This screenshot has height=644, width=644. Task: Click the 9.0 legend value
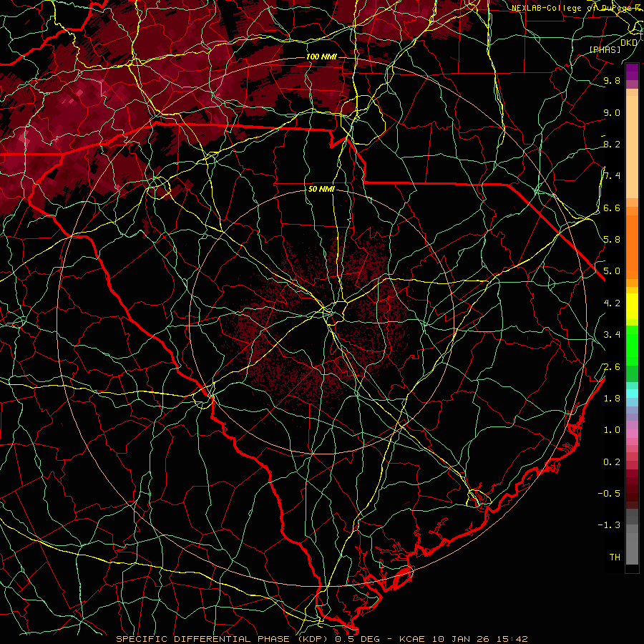(612, 112)
